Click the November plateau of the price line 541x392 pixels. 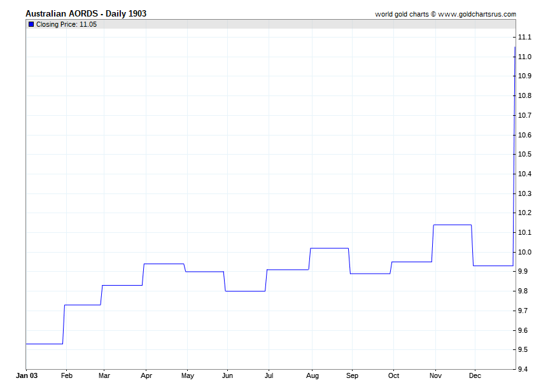452,225
